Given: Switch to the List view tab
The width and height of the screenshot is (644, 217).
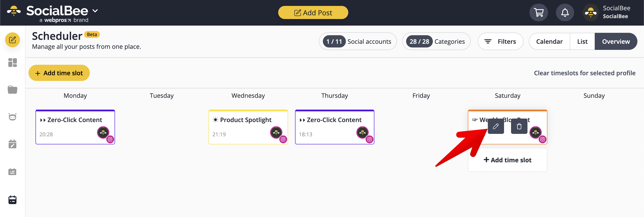Looking at the screenshot, I should click(x=582, y=41).
